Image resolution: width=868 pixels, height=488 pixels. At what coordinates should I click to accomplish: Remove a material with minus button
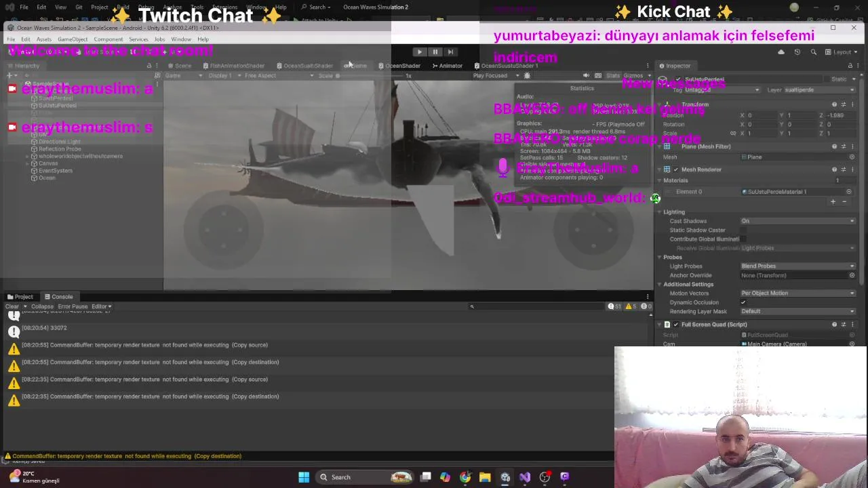[844, 201]
